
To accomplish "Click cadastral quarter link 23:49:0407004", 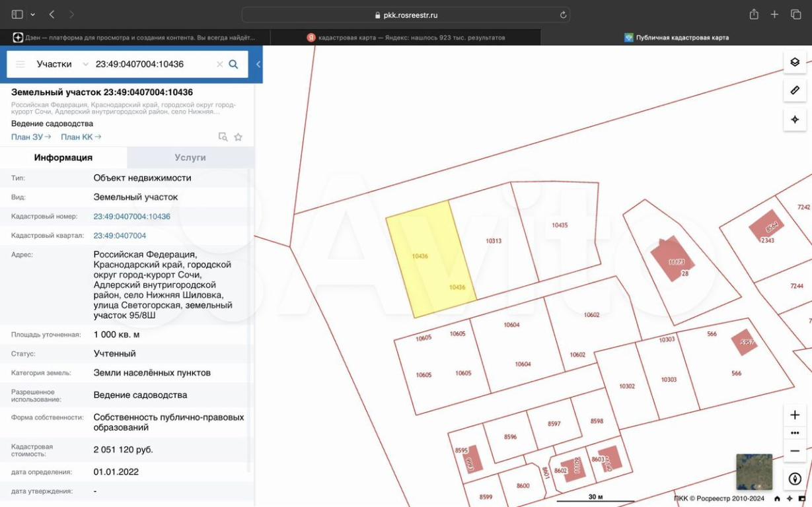I will pyautogui.click(x=120, y=236).
